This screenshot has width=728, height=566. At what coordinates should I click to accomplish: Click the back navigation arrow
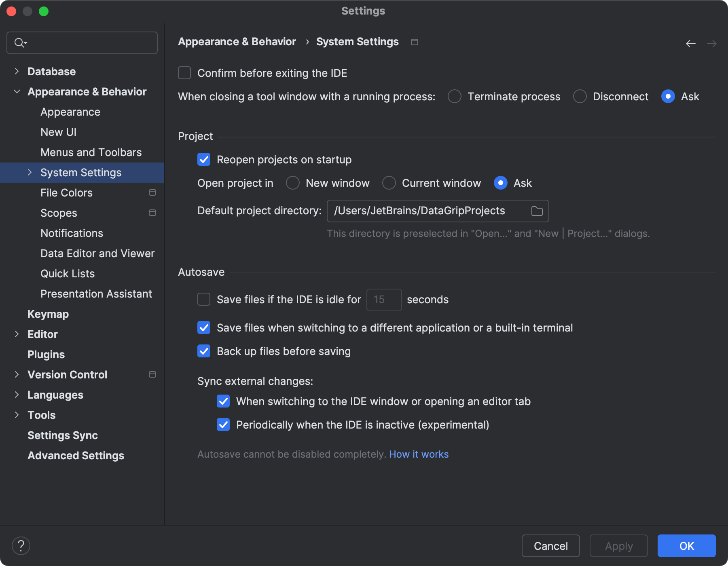pos(690,43)
